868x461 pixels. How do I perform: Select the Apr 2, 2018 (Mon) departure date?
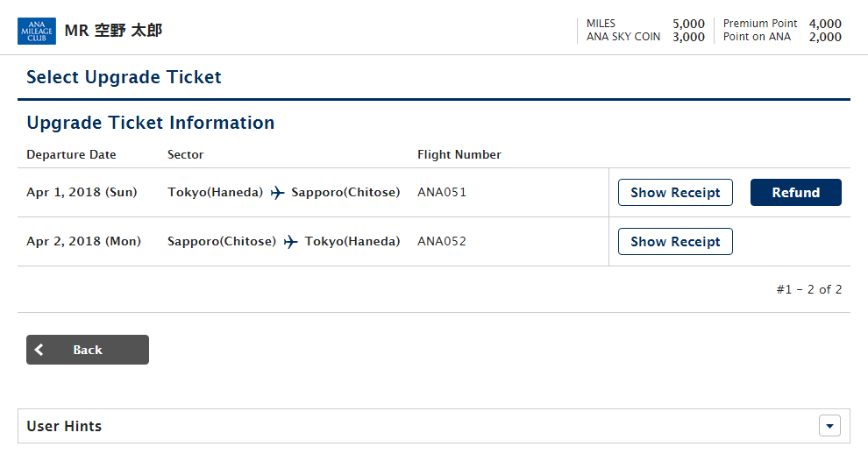(83, 242)
